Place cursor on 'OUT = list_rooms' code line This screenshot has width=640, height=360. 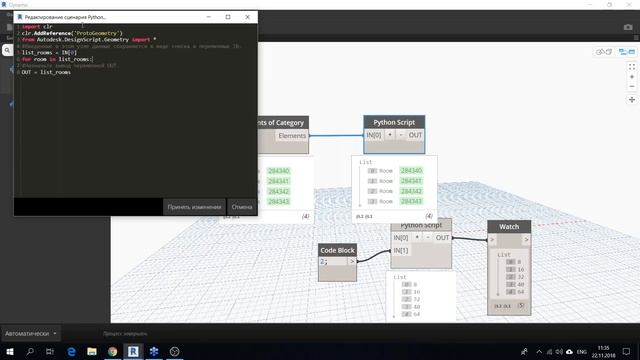(46, 72)
